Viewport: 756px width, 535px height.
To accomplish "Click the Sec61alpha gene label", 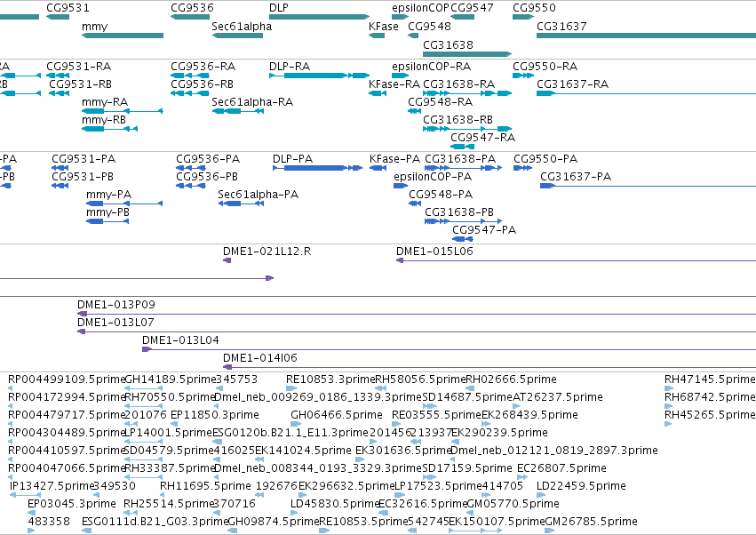I will click(242, 26).
